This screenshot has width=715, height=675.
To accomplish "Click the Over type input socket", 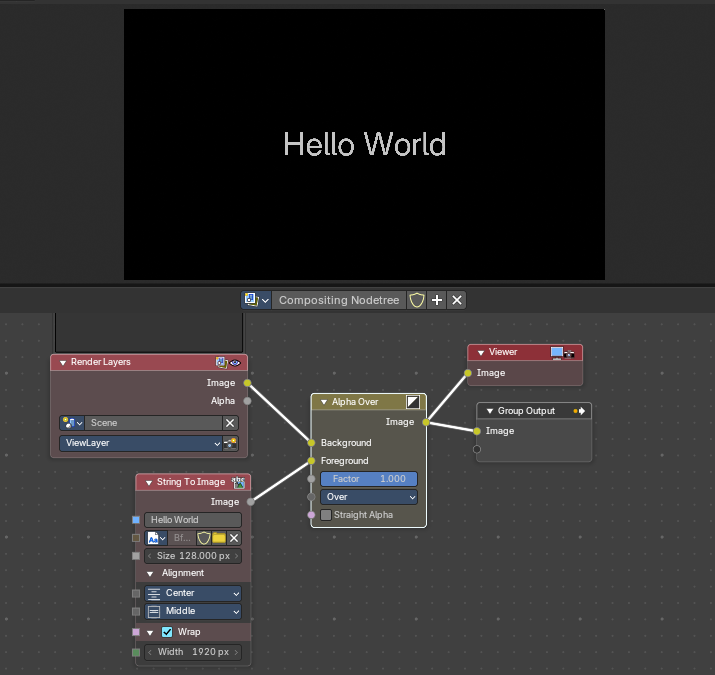I will click(x=311, y=497).
